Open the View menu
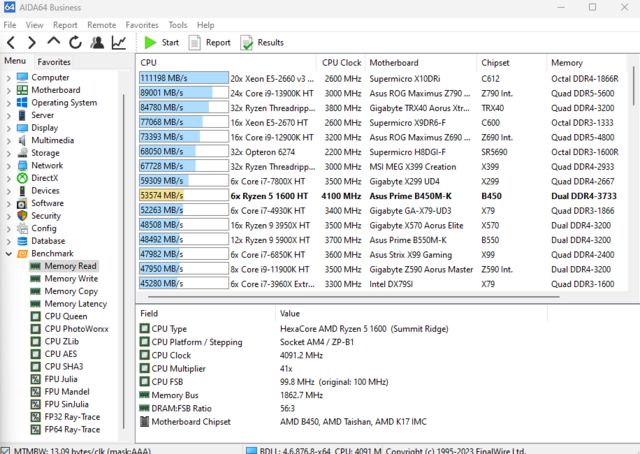Screen dimensions: 640x454 pyautogui.click(x=34, y=25)
